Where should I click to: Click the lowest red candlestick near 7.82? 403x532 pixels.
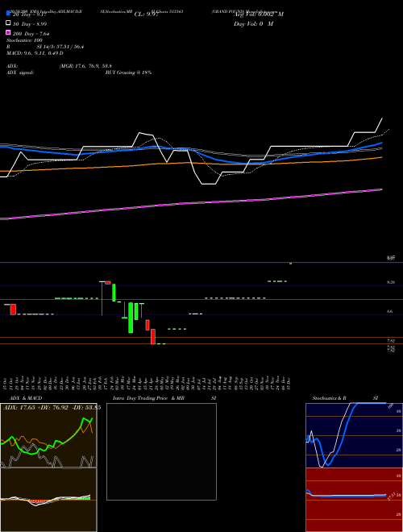pyautogui.click(x=153, y=337)
